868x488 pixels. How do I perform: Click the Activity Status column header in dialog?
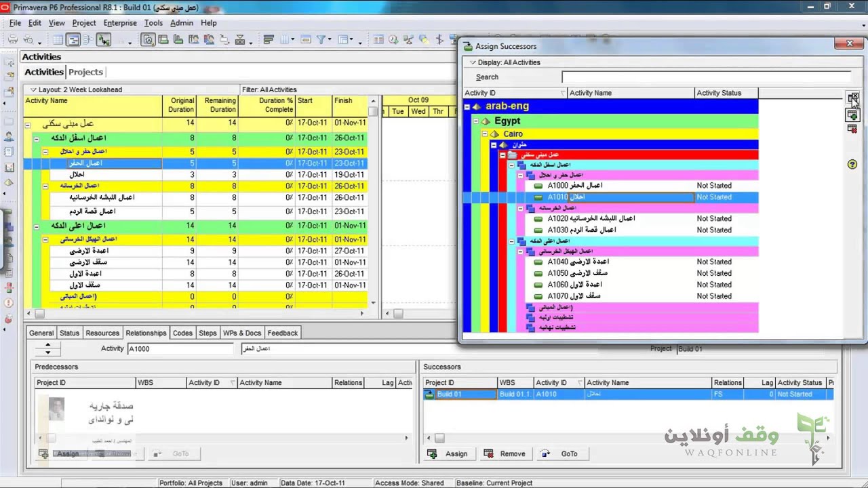(726, 93)
